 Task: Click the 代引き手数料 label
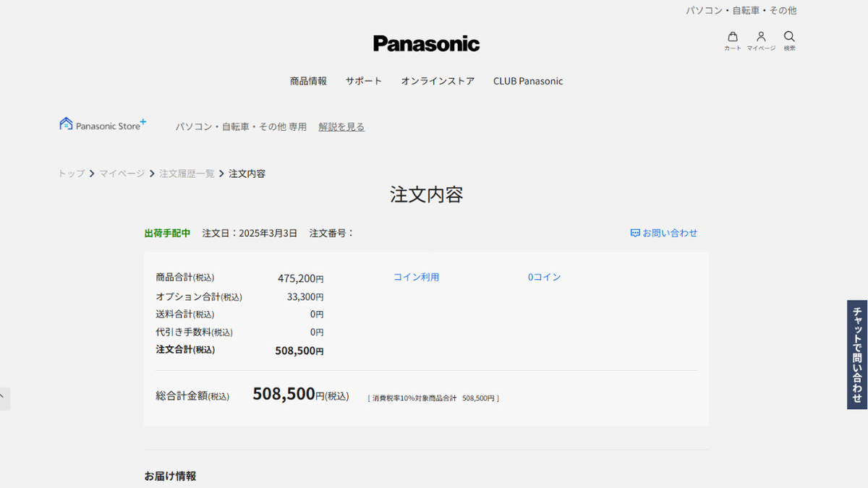click(x=195, y=332)
